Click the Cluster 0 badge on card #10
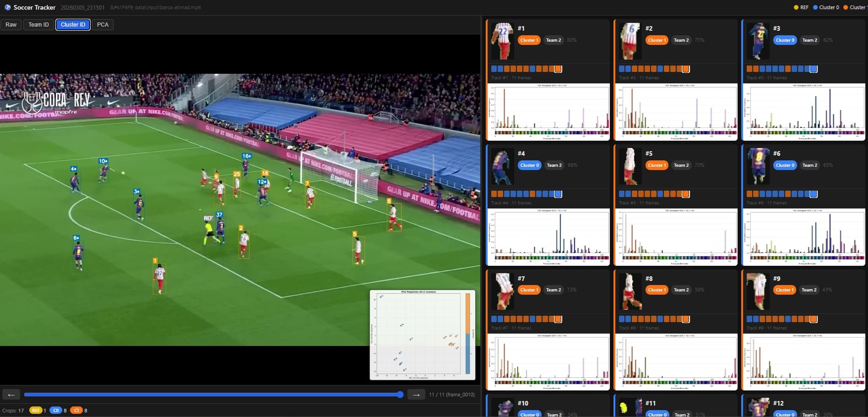This screenshot has width=868, height=417. pyautogui.click(x=529, y=414)
